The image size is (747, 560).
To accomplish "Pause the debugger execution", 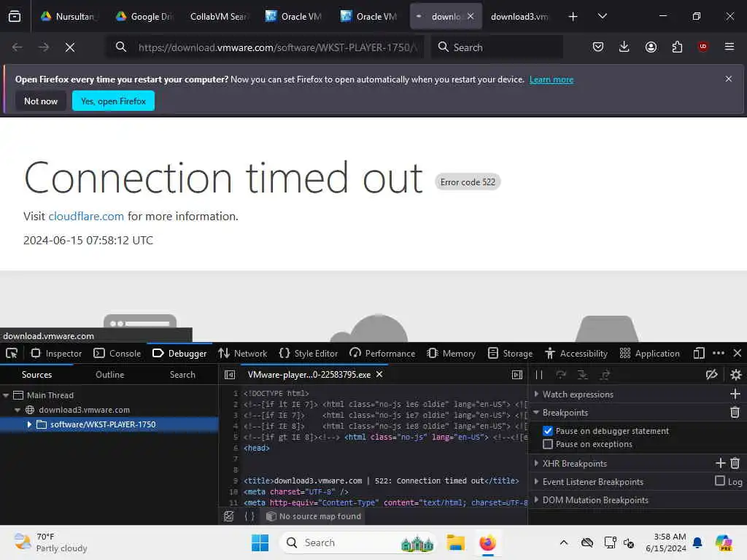I will [x=539, y=375].
